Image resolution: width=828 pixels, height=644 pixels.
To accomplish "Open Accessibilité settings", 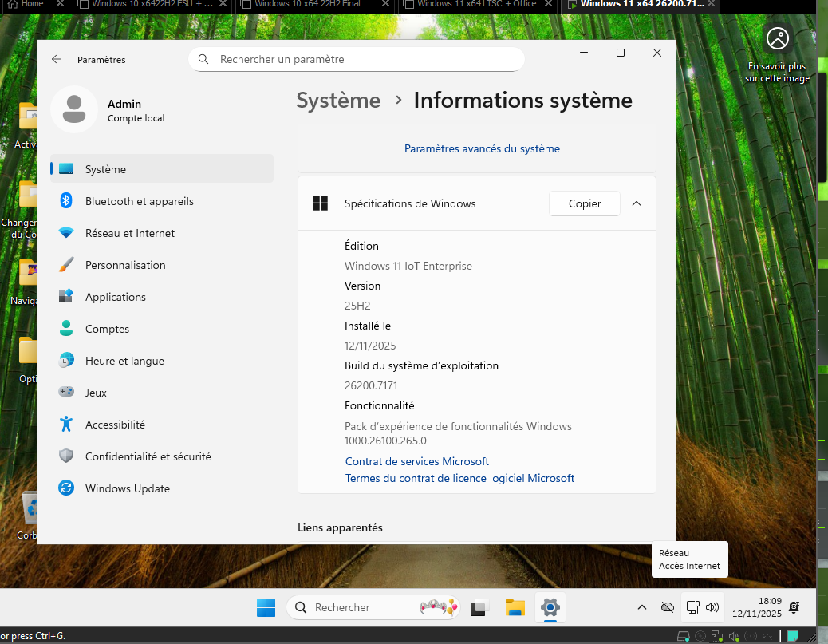I will (115, 425).
